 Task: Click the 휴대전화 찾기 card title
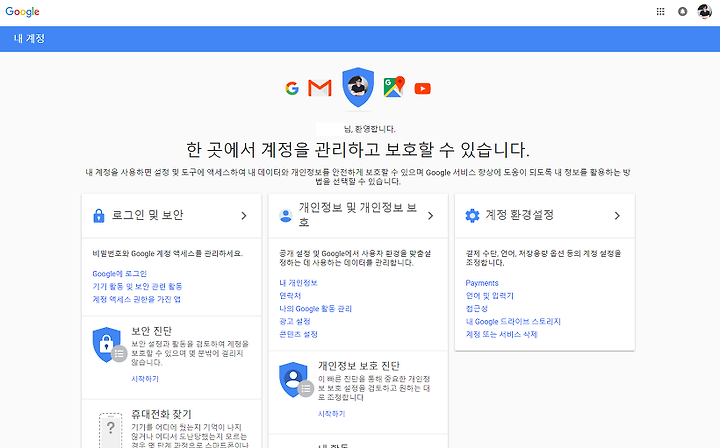[x=161, y=414]
